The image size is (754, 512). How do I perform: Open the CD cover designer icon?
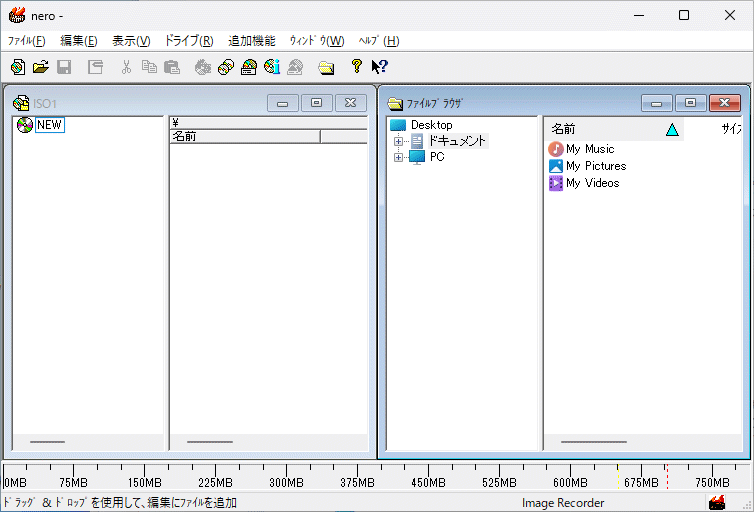249,67
